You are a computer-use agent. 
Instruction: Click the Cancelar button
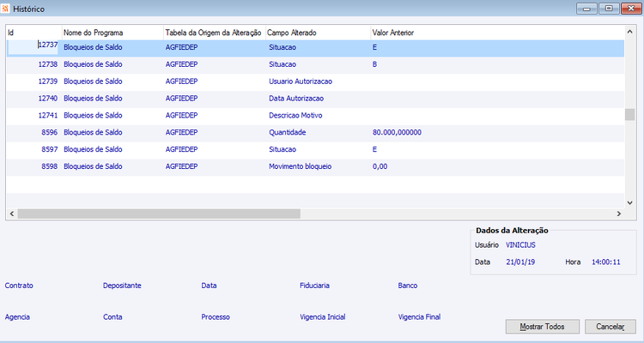pyautogui.click(x=611, y=327)
